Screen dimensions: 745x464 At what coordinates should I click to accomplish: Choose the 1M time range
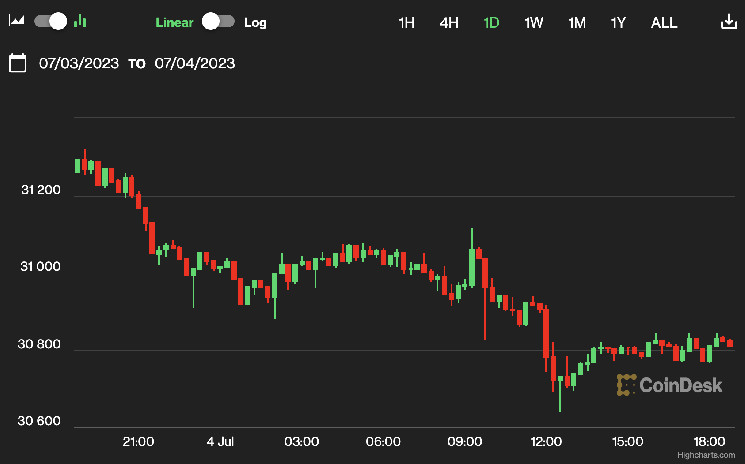click(x=577, y=22)
